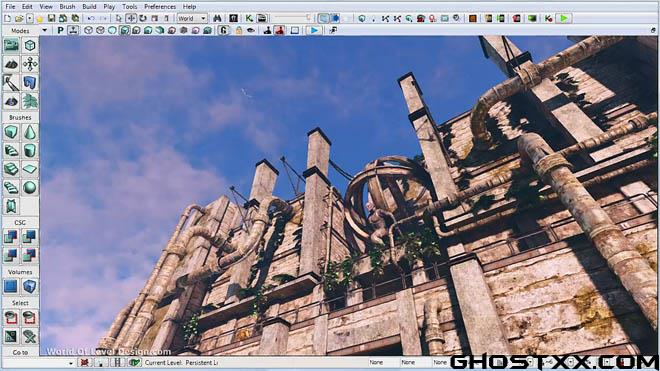Open the World coordinate system dropdown
Image resolution: width=660 pixels, height=371 pixels.
pyautogui.click(x=192, y=19)
